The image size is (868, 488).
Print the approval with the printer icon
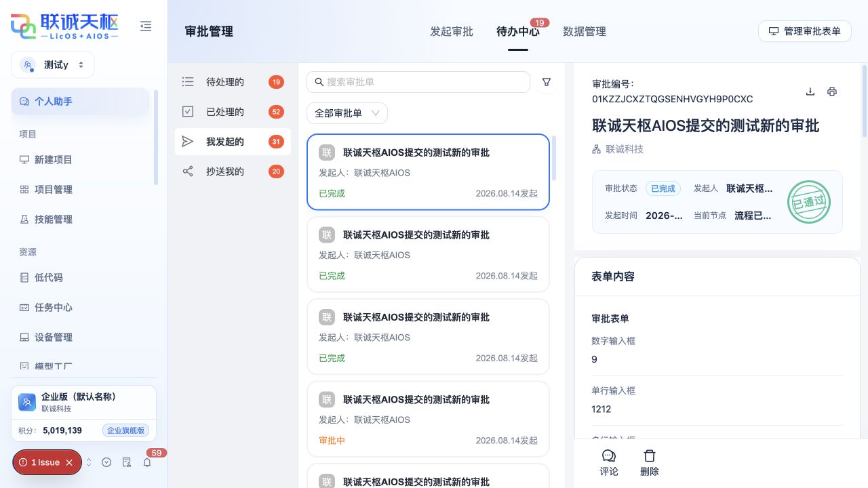coord(832,91)
